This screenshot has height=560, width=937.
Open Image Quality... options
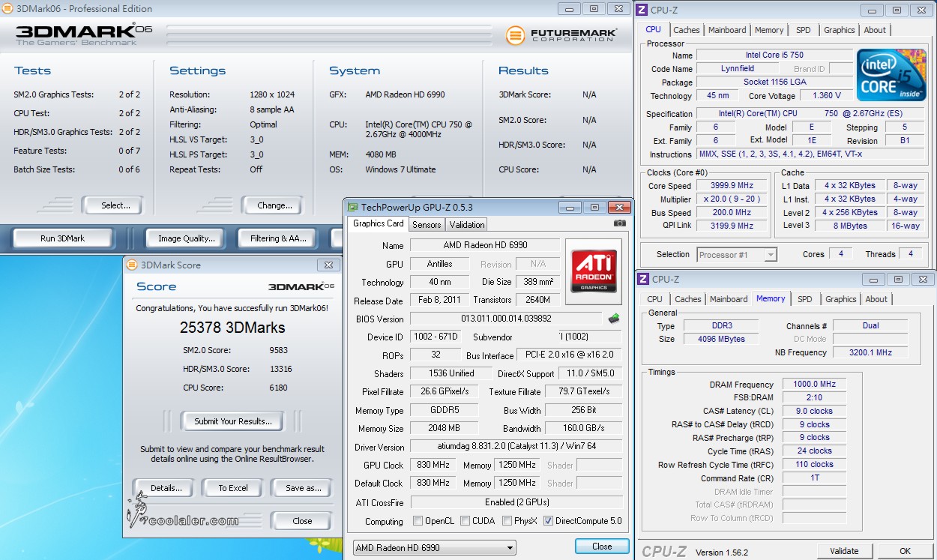(x=187, y=238)
